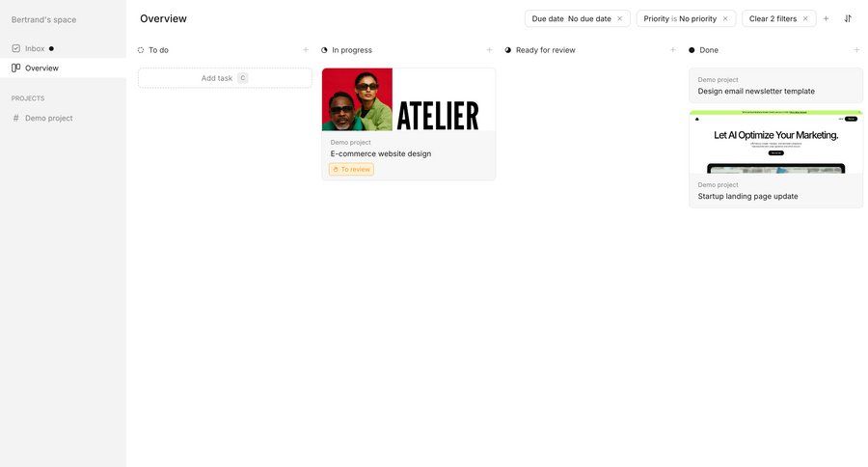
Task: Click the Overview board icon in sidebar
Action: [16, 69]
